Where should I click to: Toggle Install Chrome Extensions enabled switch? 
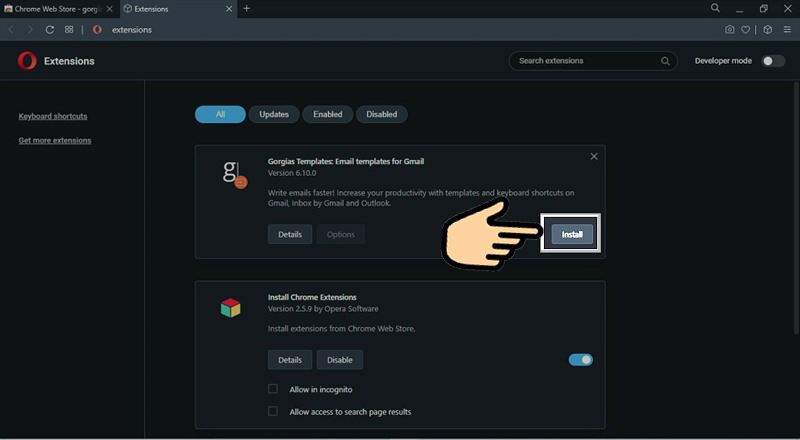click(581, 360)
